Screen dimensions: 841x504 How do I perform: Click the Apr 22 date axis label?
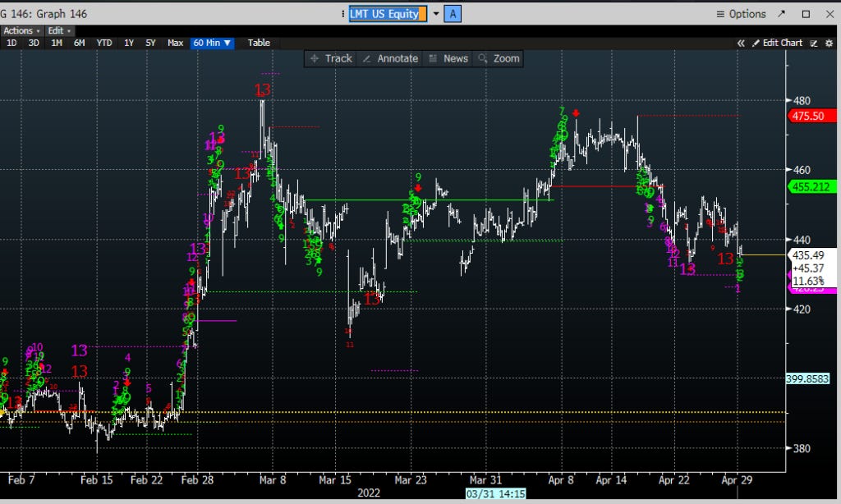(673, 480)
